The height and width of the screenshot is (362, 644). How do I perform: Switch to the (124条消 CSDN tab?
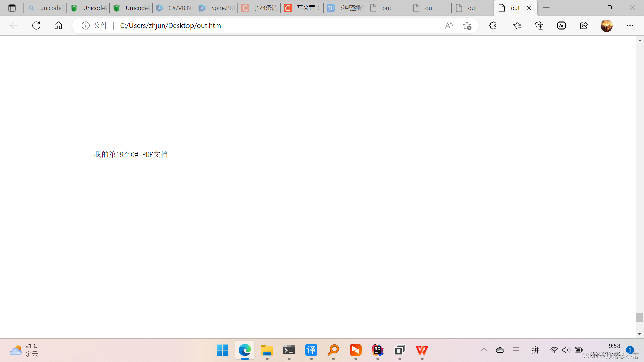pyautogui.click(x=259, y=8)
